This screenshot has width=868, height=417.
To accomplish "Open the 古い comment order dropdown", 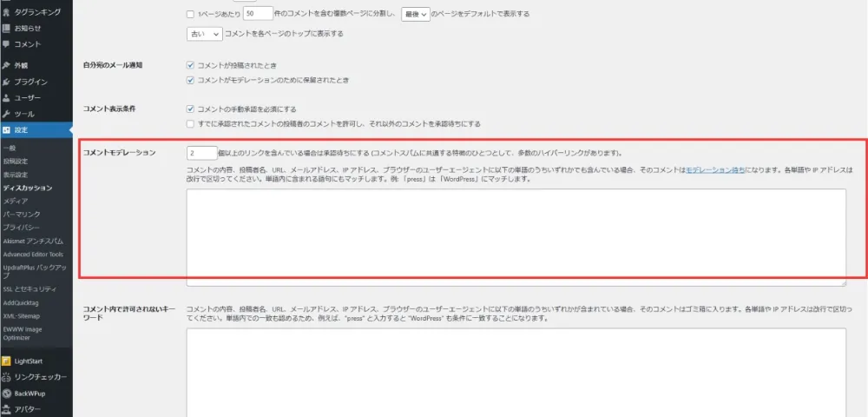I will click(x=205, y=34).
